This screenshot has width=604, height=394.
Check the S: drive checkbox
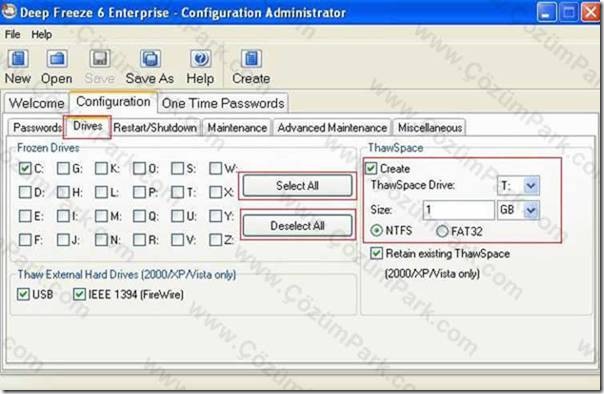[x=178, y=168]
